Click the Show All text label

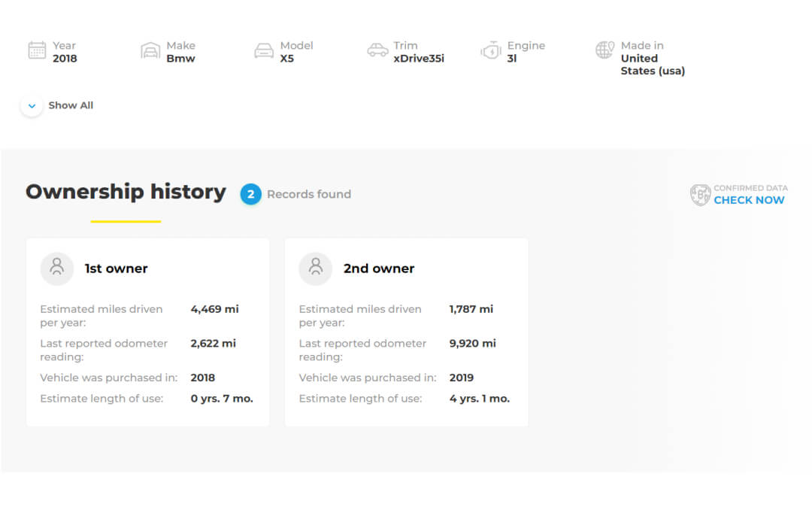(71, 105)
